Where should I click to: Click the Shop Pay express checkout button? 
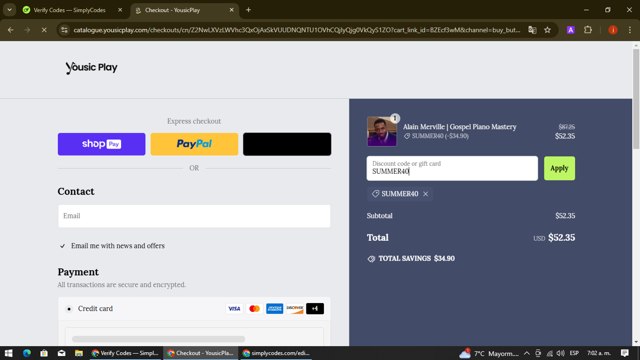pos(101,144)
